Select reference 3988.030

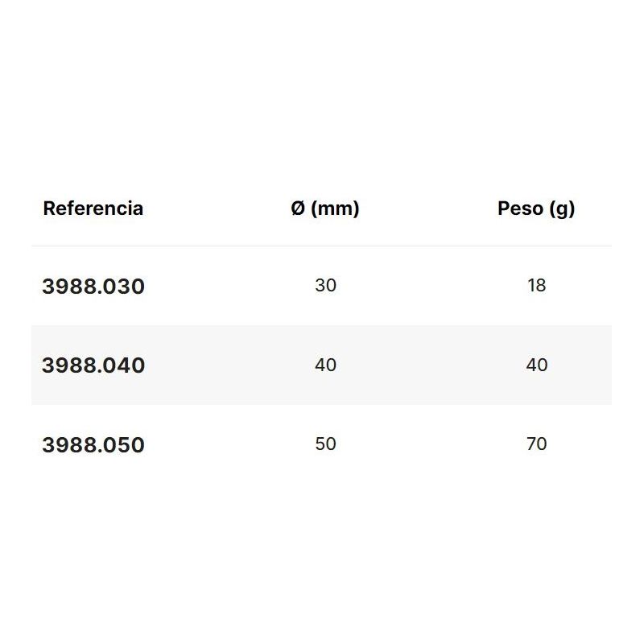click(93, 286)
